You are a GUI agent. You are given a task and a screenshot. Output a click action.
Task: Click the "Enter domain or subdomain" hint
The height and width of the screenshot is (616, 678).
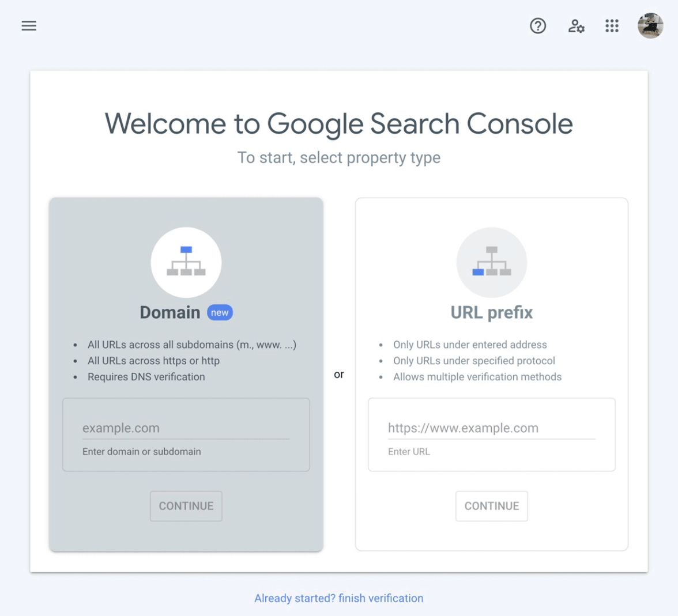[x=142, y=452]
